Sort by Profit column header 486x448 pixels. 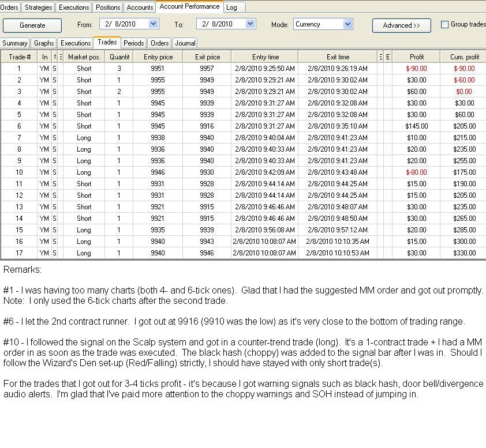(x=416, y=57)
